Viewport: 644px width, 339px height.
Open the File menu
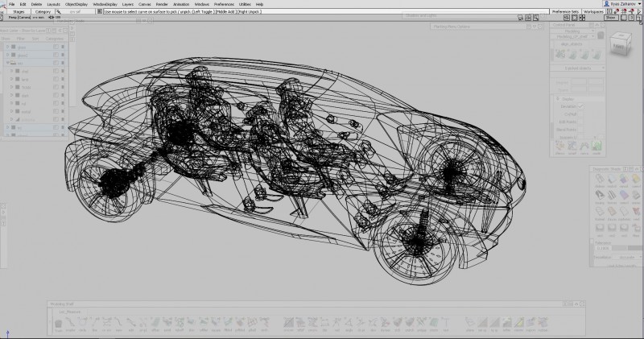click(11, 4)
